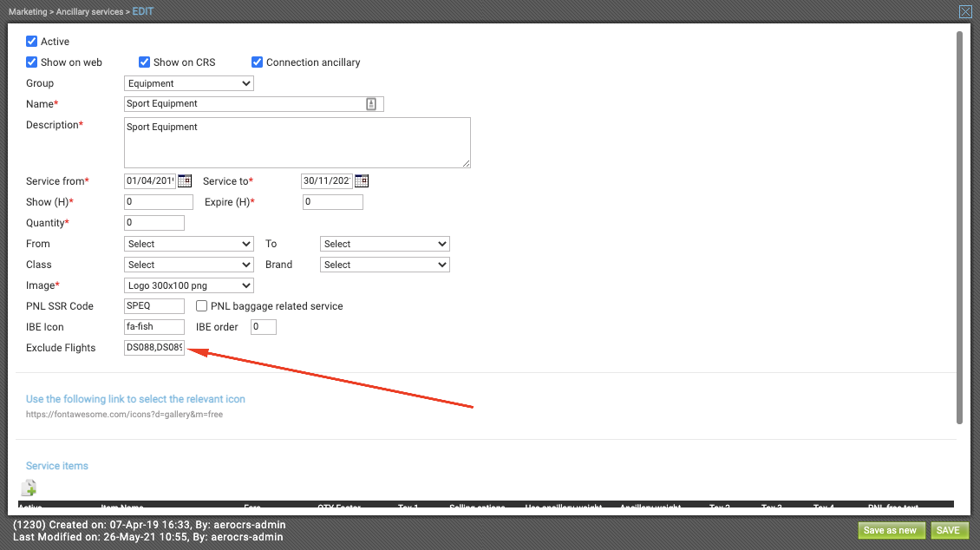Uncheck Show on web
The height and width of the screenshot is (550, 980).
click(x=31, y=62)
